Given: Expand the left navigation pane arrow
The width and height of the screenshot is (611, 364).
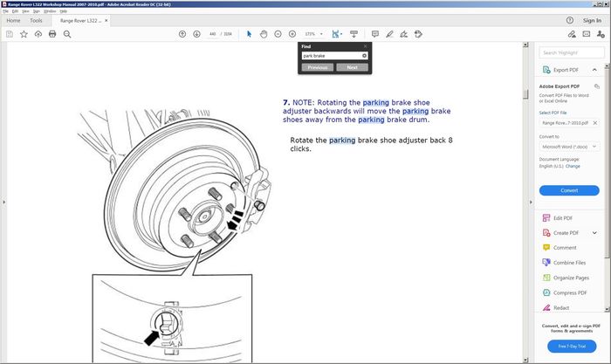Looking at the screenshot, I should pos(3,203).
